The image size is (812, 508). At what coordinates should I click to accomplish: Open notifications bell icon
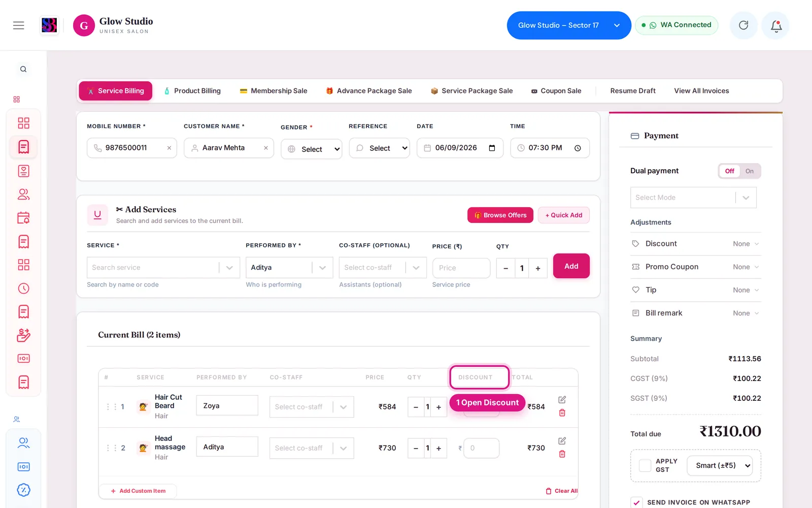coord(776,25)
